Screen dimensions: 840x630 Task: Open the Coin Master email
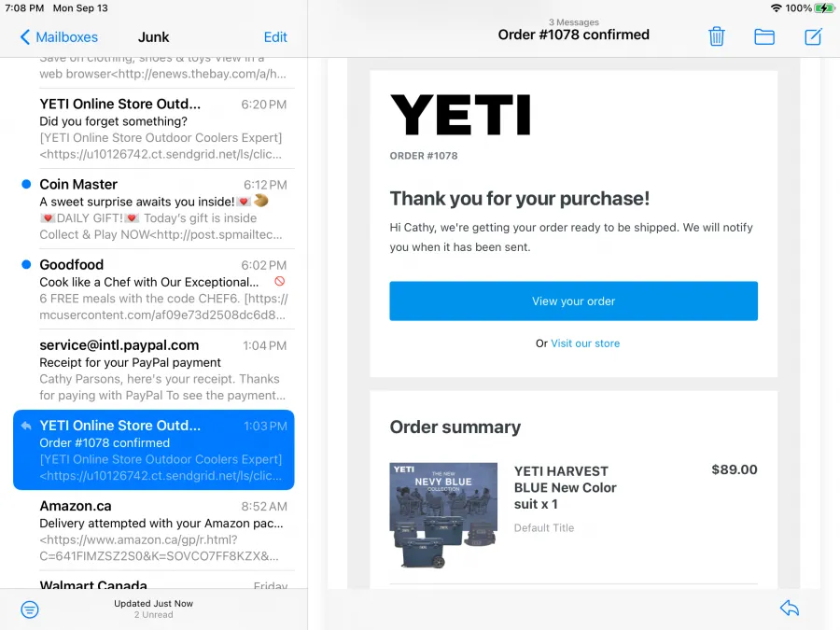coord(154,209)
